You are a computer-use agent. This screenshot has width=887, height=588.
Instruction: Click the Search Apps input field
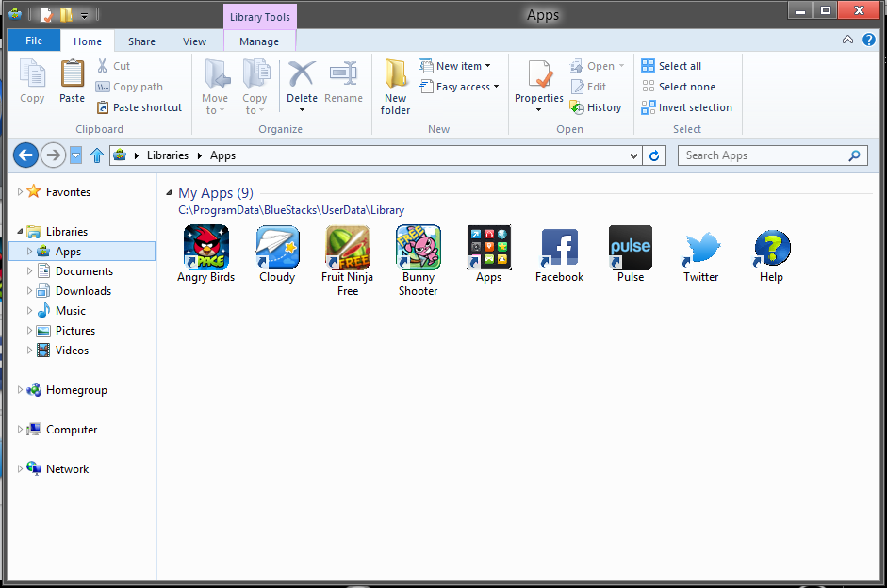[762, 155]
